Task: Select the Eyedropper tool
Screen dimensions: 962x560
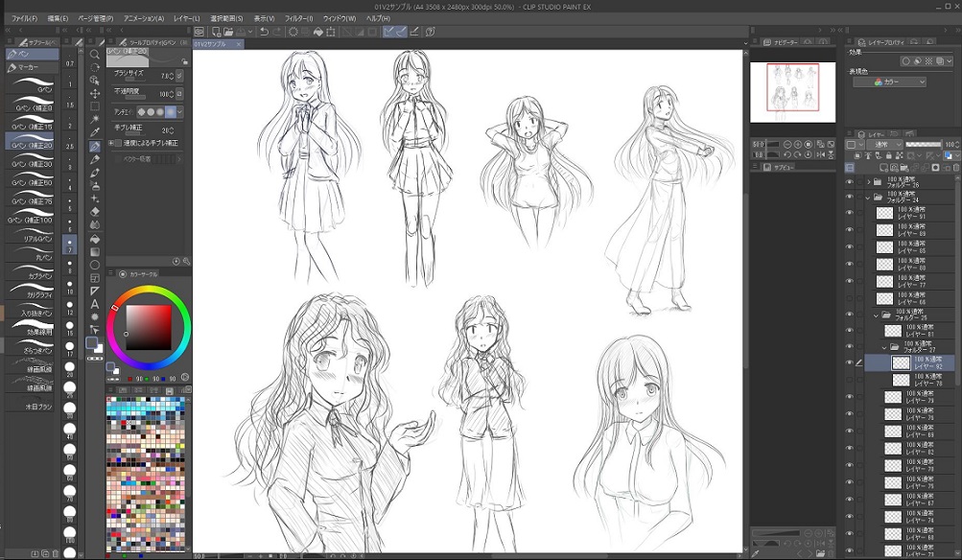Action: 95,132
